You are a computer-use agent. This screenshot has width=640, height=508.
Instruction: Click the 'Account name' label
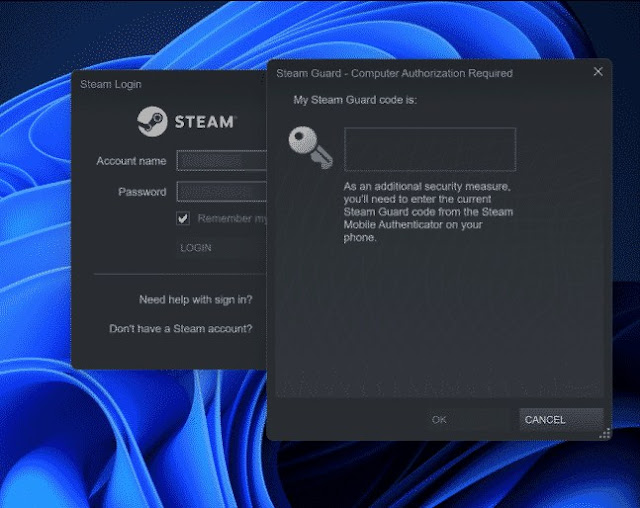pyautogui.click(x=131, y=161)
